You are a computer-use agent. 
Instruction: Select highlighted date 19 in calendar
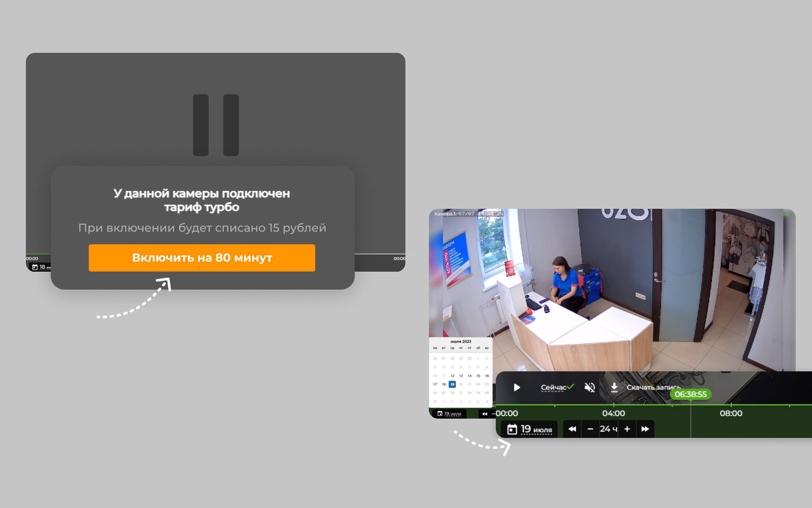[452, 385]
